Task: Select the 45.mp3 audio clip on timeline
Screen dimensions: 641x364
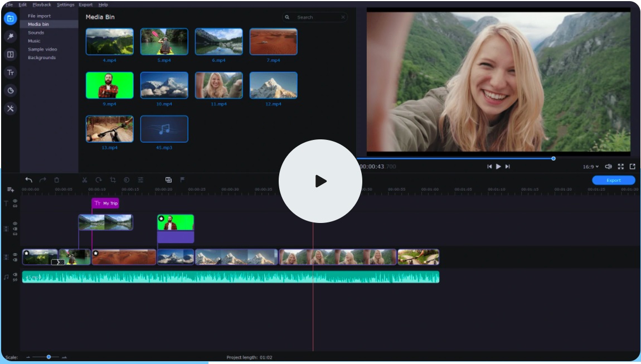Action: click(x=231, y=277)
